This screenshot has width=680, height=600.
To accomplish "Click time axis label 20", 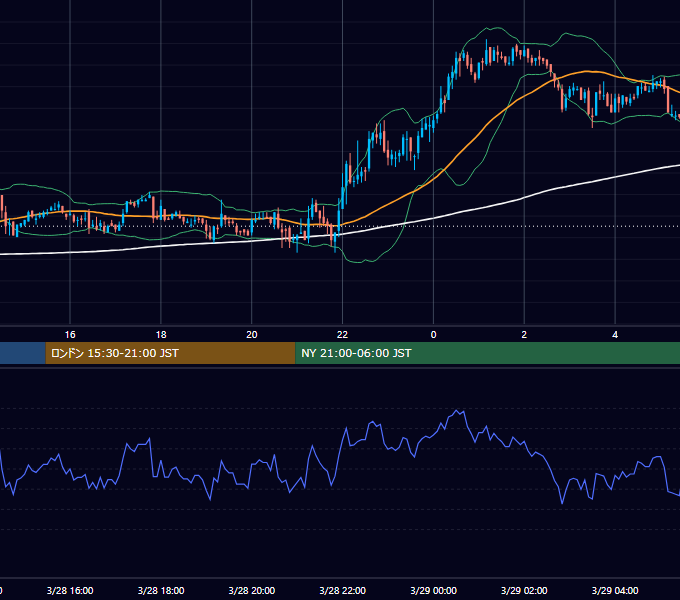I will click(252, 335).
